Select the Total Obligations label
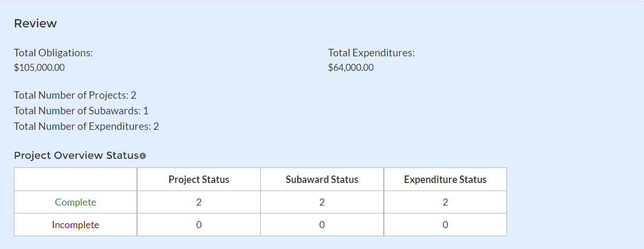 click(53, 53)
